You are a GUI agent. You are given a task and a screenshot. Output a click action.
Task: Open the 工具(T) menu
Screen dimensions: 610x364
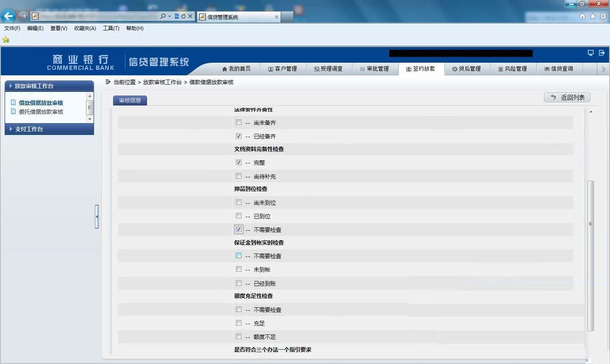(x=111, y=28)
